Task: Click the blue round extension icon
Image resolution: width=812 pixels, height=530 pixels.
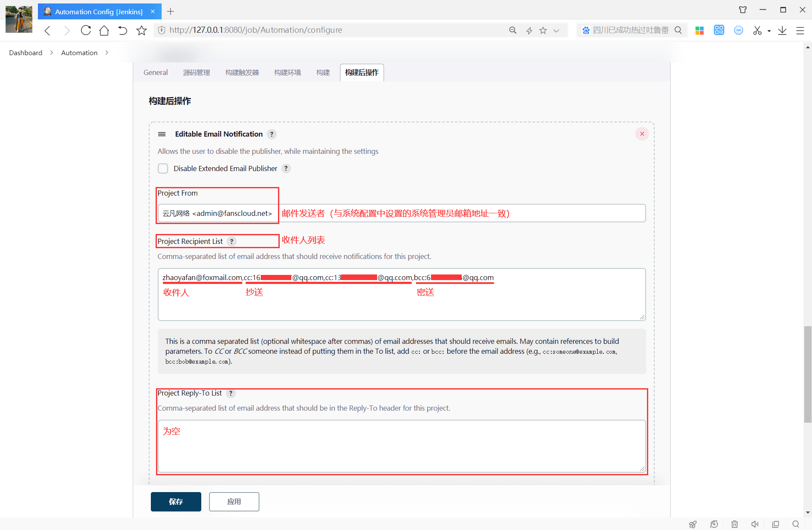Action: [738, 30]
